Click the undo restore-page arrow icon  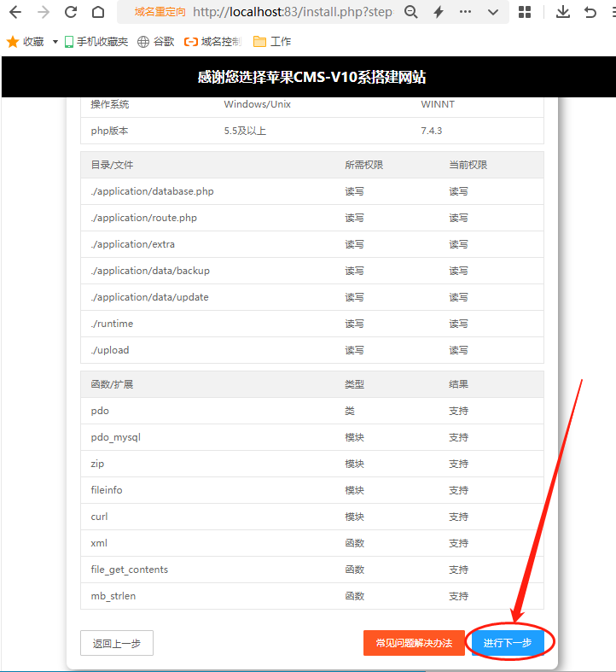(x=590, y=12)
